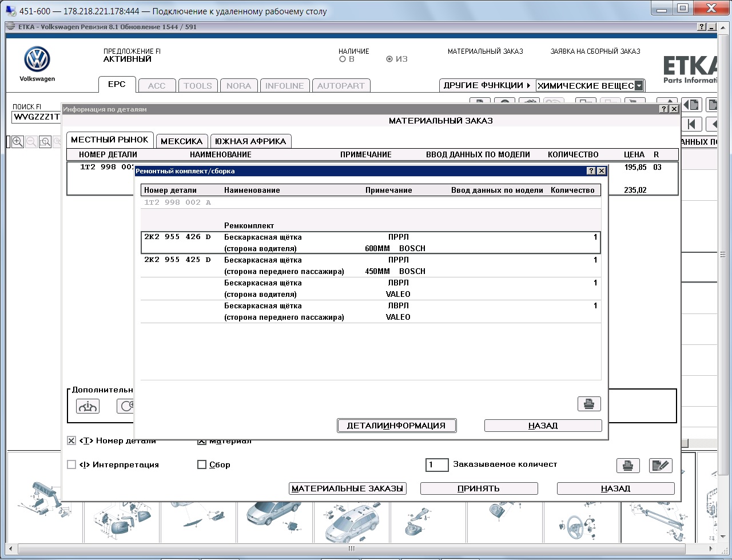This screenshot has height=560, width=732.
Task: Toggle the <T> Номер детали checkbox
Action: pyautogui.click(x=71, y=441)
